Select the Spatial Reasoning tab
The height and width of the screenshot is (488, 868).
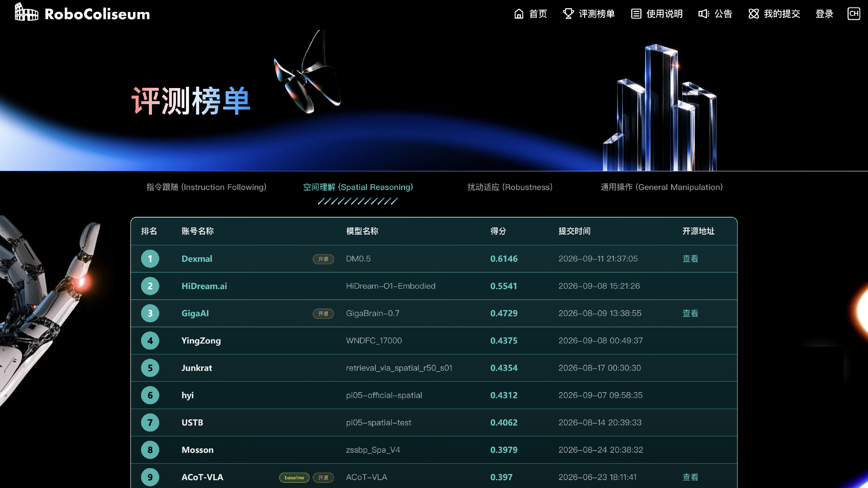click(358, 187)
